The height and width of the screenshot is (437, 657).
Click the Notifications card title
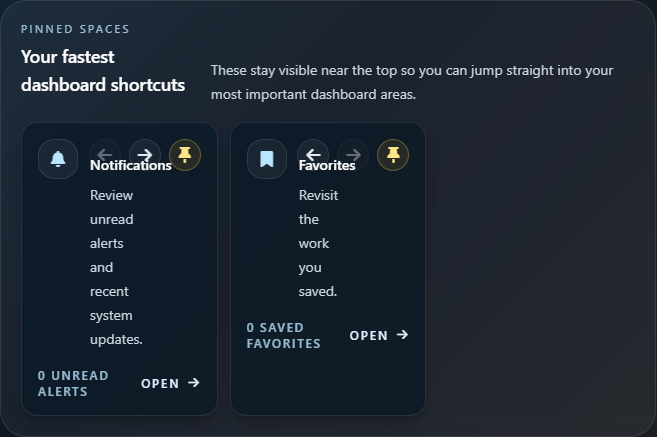[130, 166]
